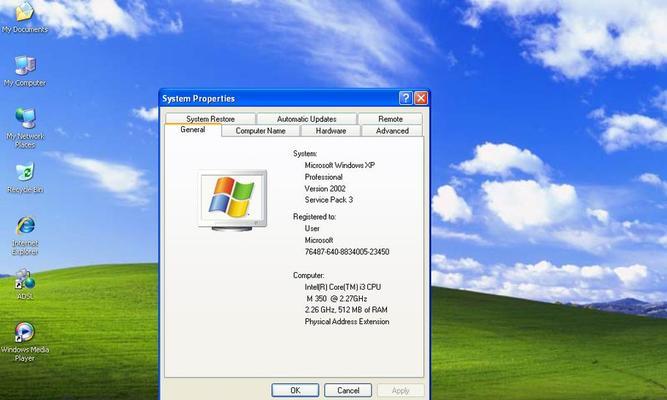This screenshot has height=400, width=667.
Task: Go to the Remote tab
Action: click(390, 119)
